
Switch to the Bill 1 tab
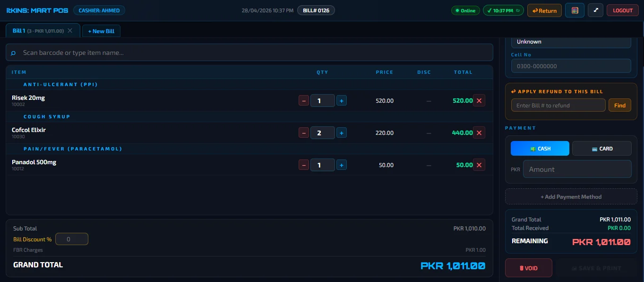coord(38,31)
